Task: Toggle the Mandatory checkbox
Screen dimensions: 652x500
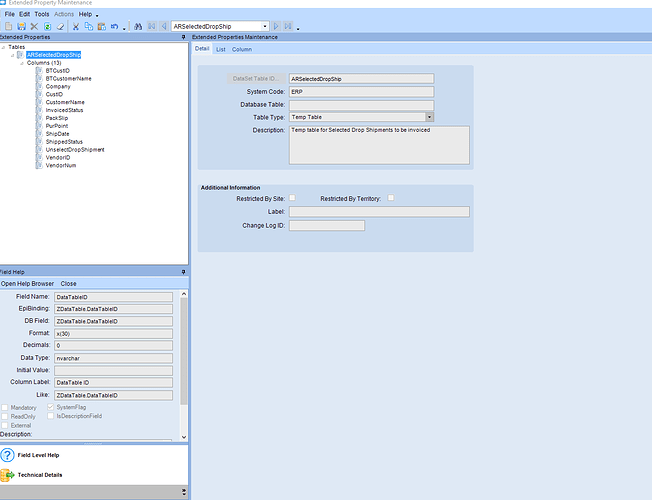Action: coord(5,407)
